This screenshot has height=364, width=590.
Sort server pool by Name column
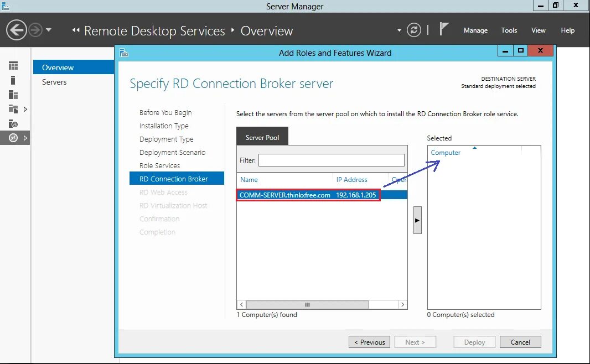point(249,180)
